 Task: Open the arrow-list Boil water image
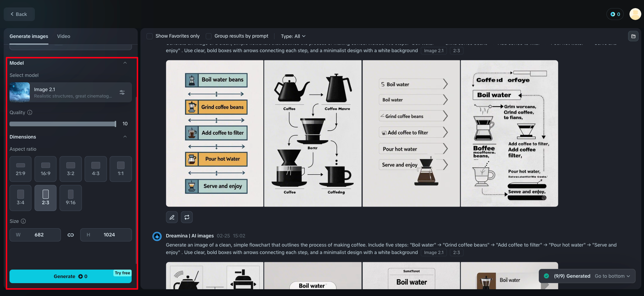click(411, 133)
